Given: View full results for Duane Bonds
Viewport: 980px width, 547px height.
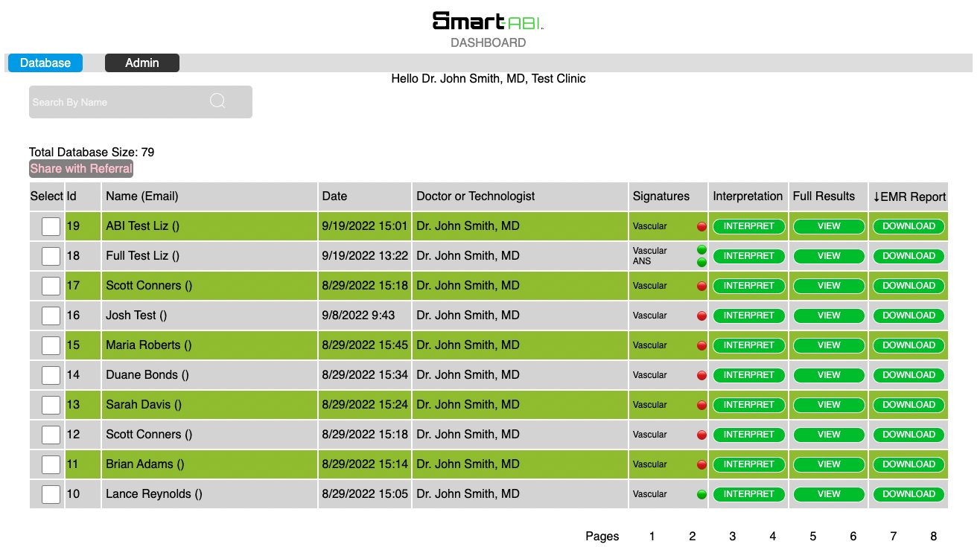Looking at the screenshot, I should coord(829,375).
